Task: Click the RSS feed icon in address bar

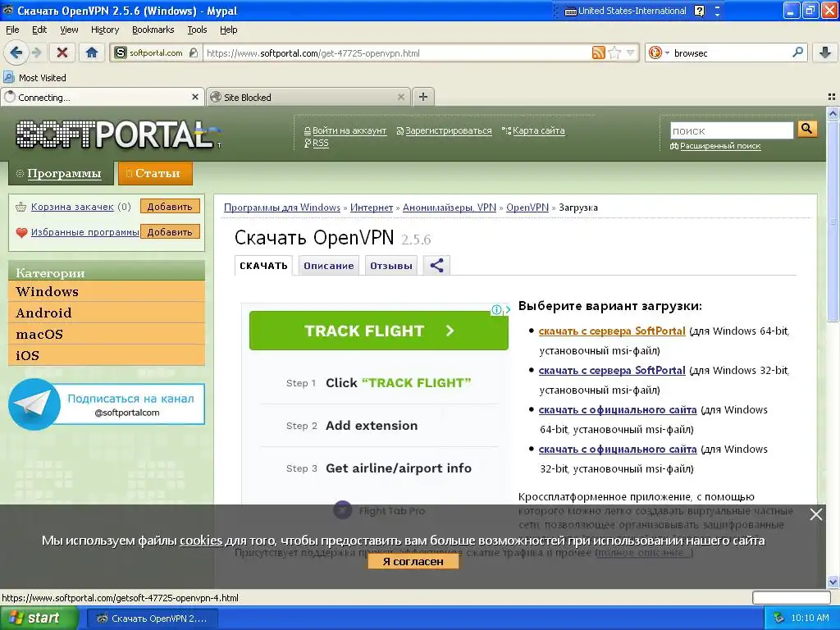Action: click(598, 52)
